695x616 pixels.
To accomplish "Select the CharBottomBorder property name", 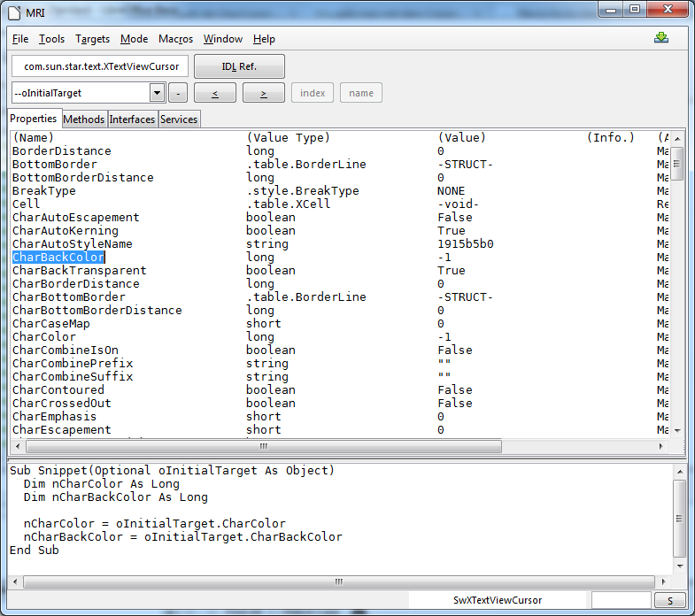I will click(69, 297).
